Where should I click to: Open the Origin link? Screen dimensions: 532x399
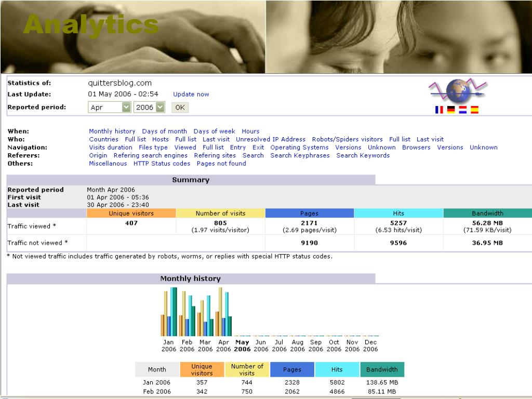(98, 155)
